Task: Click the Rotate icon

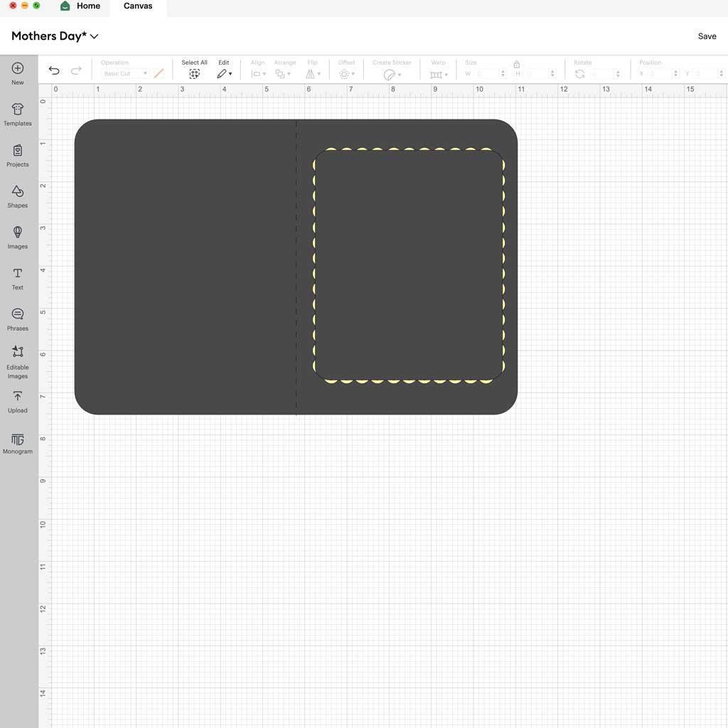Action: point(580,74)
